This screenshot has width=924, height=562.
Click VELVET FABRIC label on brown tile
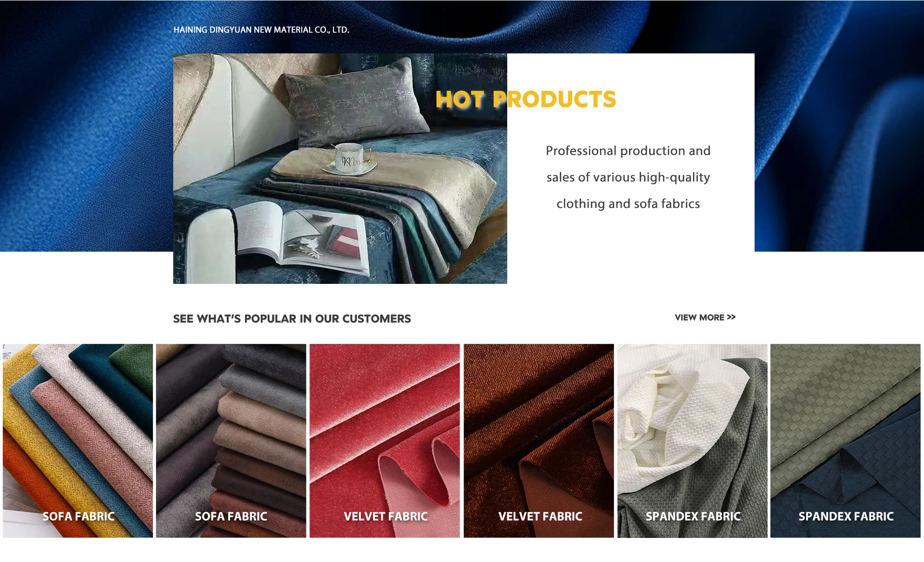click(540, 516)
